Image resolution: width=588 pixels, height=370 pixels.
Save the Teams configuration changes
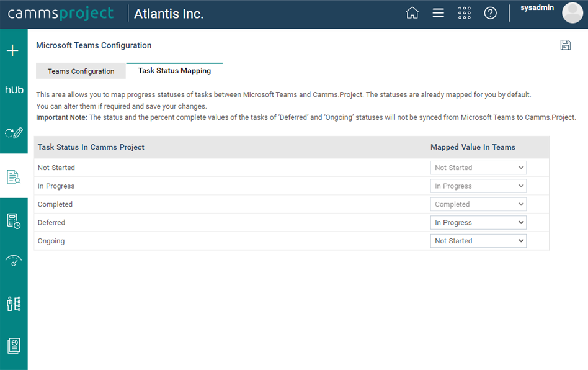565,45
